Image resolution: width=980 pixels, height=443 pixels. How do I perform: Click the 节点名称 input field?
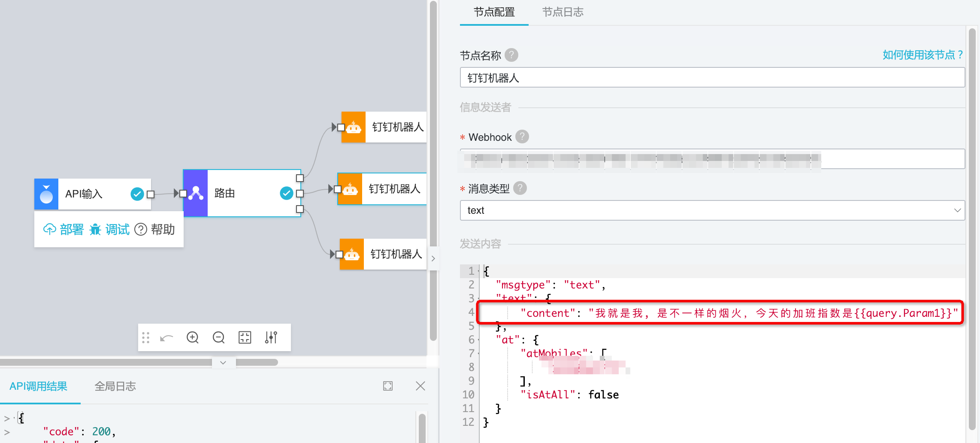[712, 78]
